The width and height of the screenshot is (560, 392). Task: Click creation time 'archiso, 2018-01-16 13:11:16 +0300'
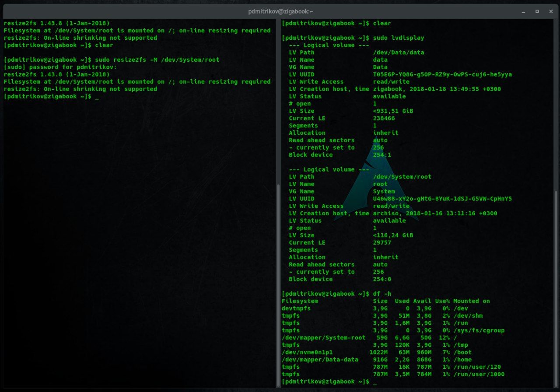[x=435, y=213]
